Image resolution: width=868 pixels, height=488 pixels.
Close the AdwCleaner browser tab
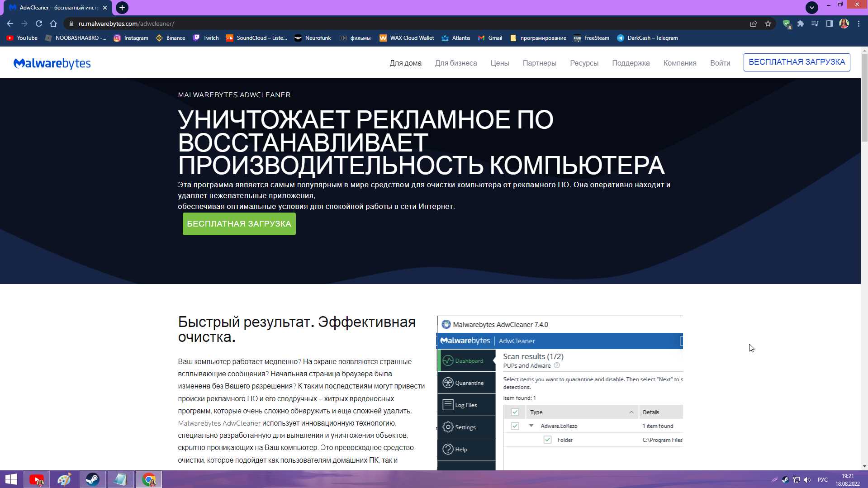coord(105,8)
